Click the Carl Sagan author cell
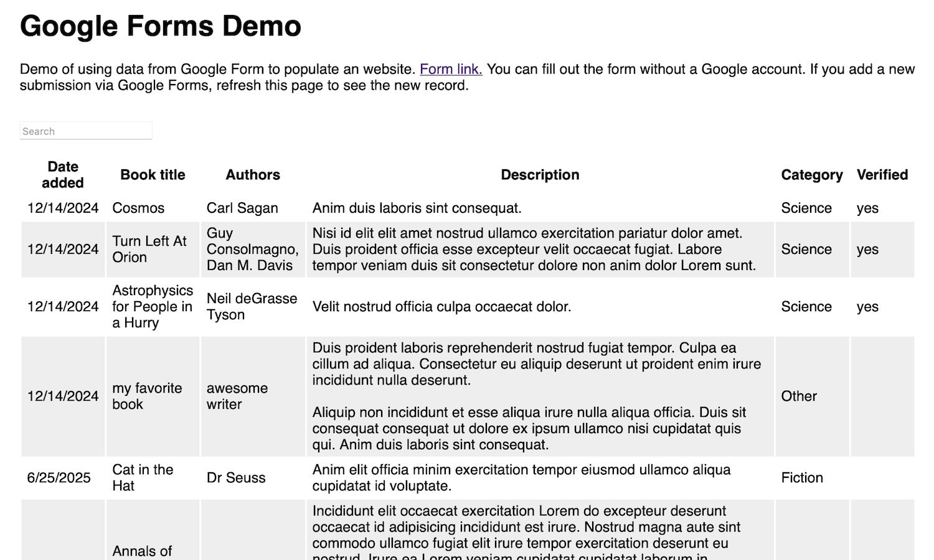 click(x=242, y=208)
